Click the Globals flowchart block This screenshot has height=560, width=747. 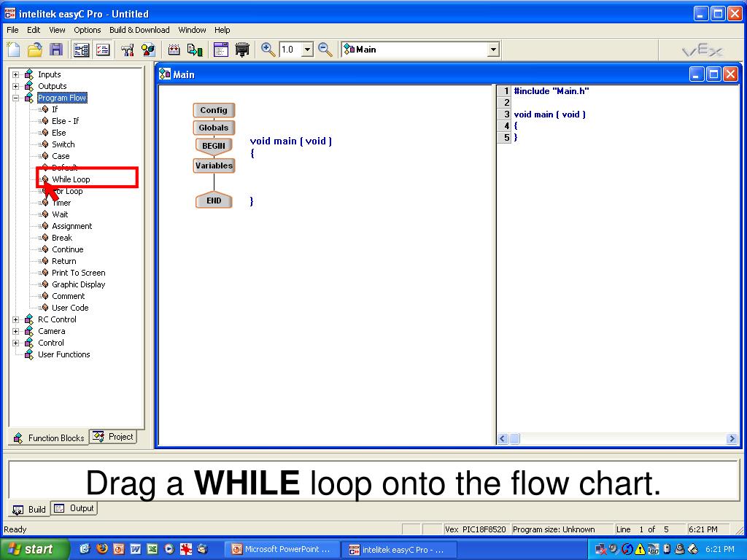point(214,128)
